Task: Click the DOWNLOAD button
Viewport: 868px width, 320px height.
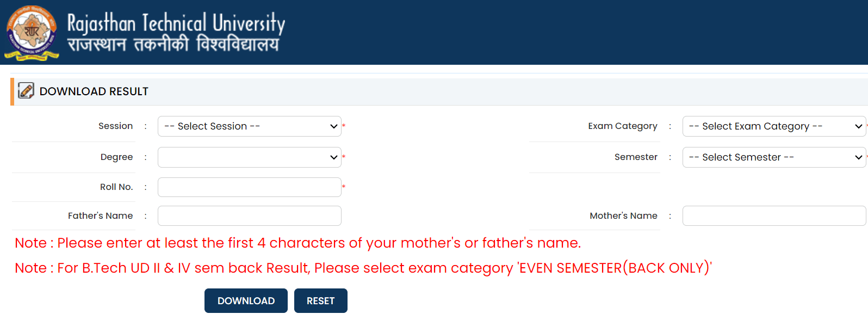Action: click(x=246, y=301)
